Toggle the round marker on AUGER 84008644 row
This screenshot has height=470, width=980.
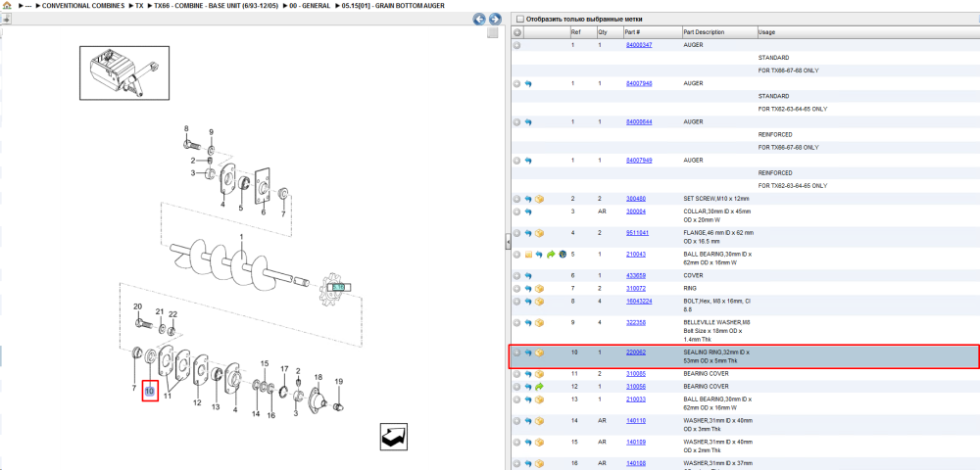click(516, 122)
